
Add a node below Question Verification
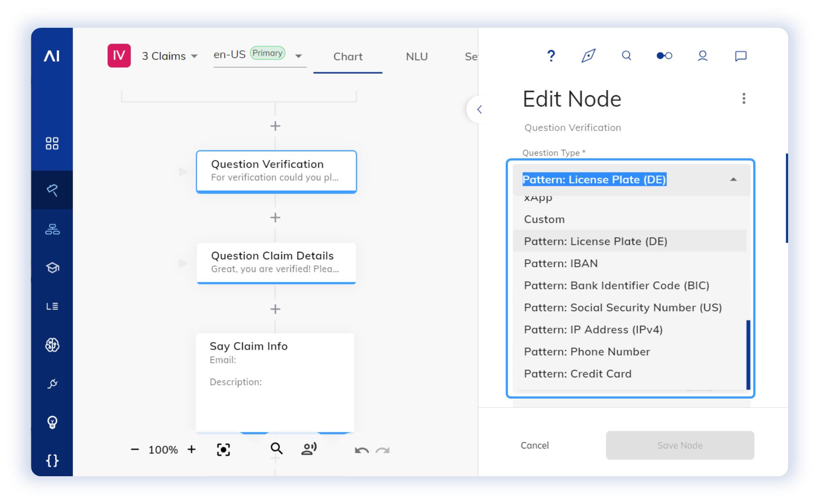click(x=275, y=218)
